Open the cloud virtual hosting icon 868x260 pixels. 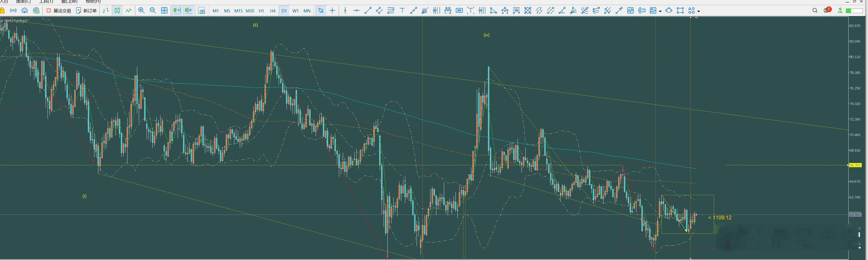[25, 11]
